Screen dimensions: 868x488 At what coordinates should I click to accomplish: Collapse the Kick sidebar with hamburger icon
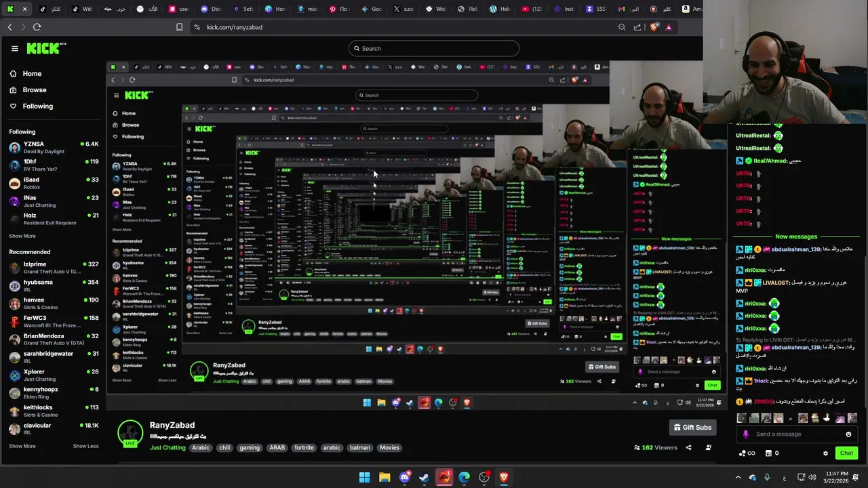coord(14,48)
